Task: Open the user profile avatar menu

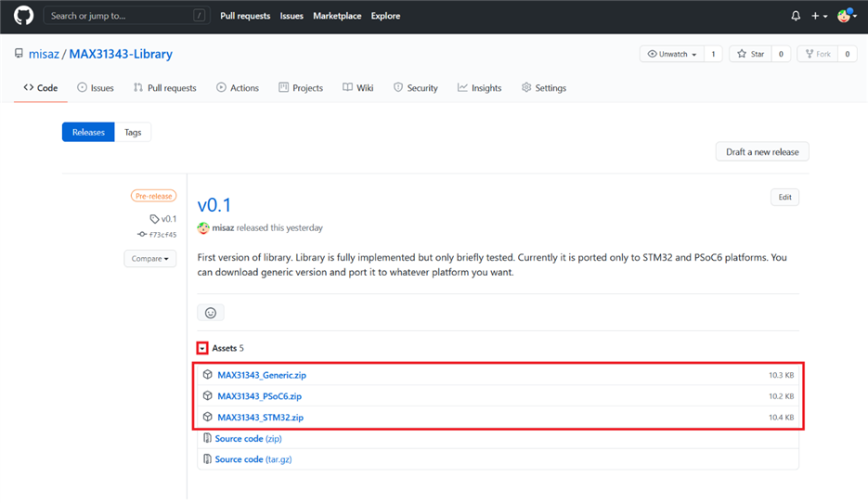Action: pyautogui.click(x=845, y=16)
